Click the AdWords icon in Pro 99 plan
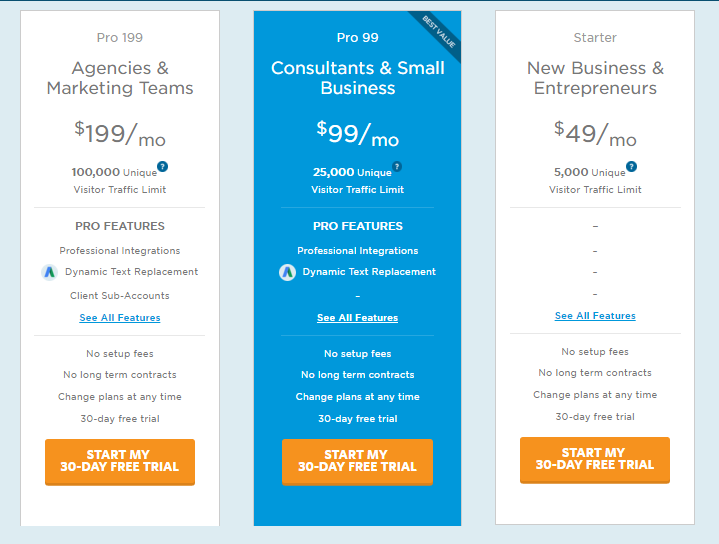The image size is (719, 544). point(288,272)
